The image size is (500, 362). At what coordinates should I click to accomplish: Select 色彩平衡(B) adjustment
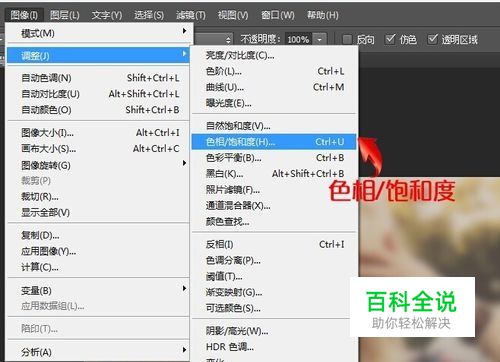(274, 158)
